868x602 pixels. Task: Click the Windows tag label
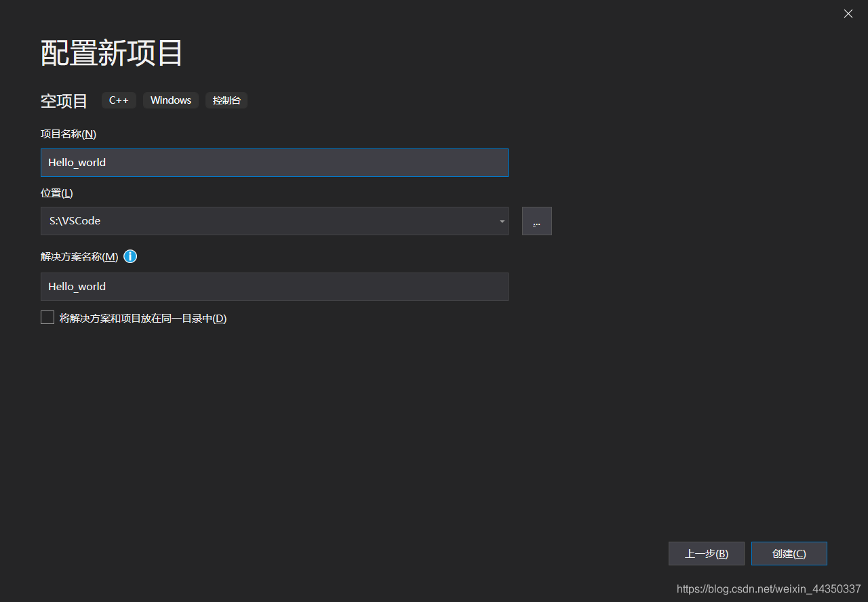[170, 100]
